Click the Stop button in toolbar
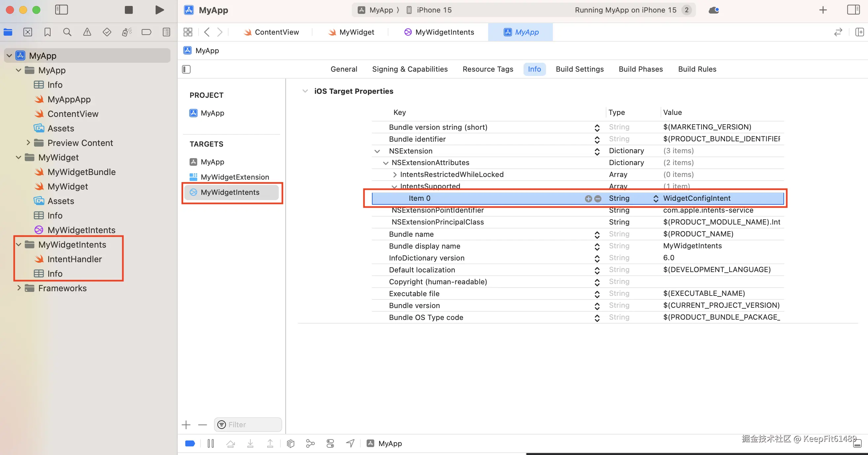The width and height of the screenshot is (868, 455). (x=128, y=10)
